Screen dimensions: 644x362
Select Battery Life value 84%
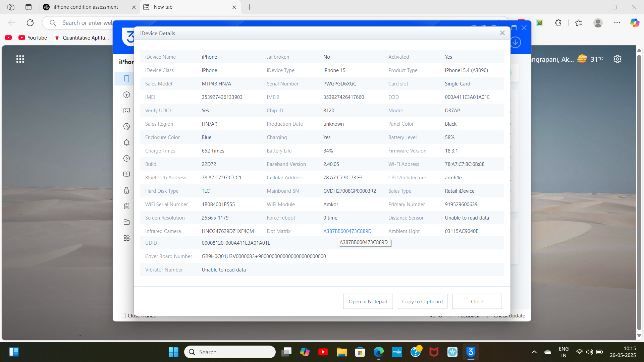click(x=328, y=151)
